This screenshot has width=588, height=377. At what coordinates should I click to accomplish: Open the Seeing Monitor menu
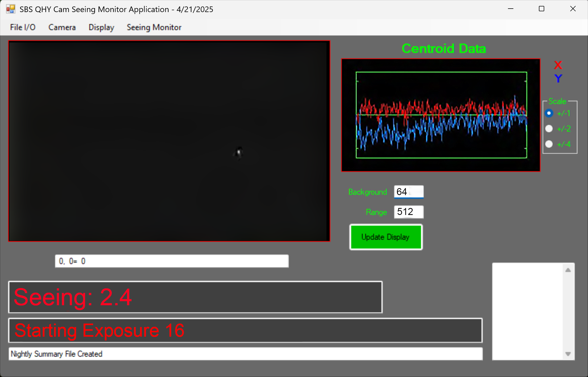pyautogui.click(x=154, y=27)
